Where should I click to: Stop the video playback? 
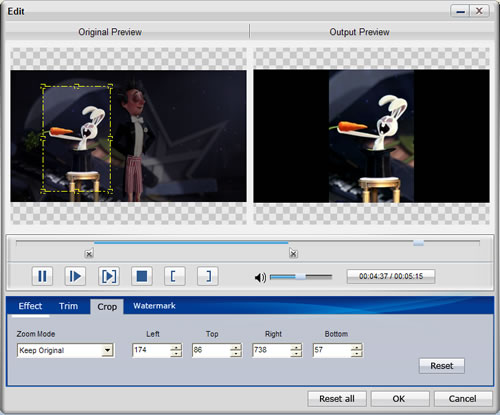point(142,276)
